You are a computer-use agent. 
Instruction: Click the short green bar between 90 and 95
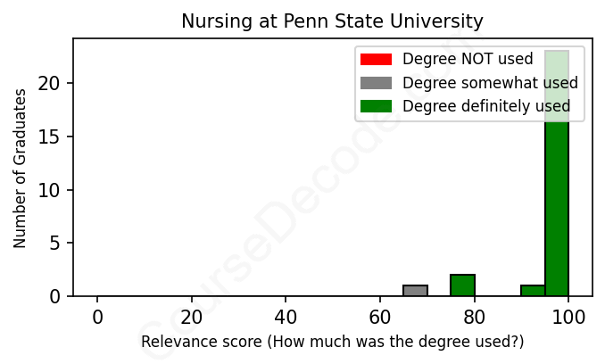click(x=533, y=291)
